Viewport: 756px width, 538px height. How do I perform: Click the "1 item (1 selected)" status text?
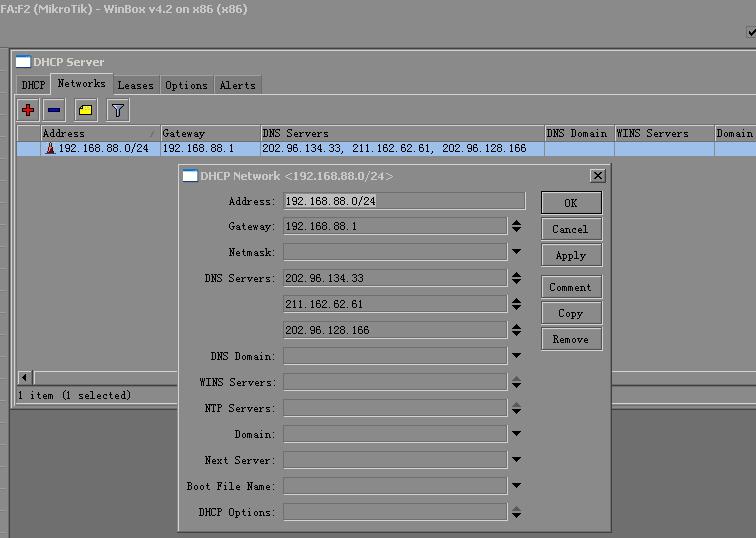(x=74, y=395)
